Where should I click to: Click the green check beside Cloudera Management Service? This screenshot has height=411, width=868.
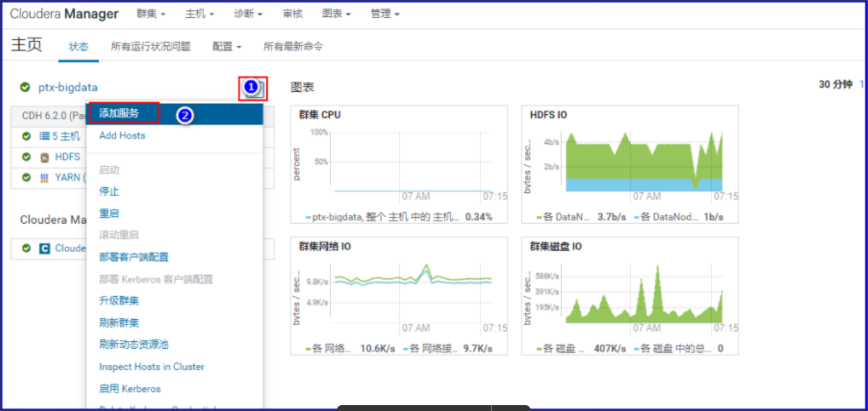coord(26,248)
